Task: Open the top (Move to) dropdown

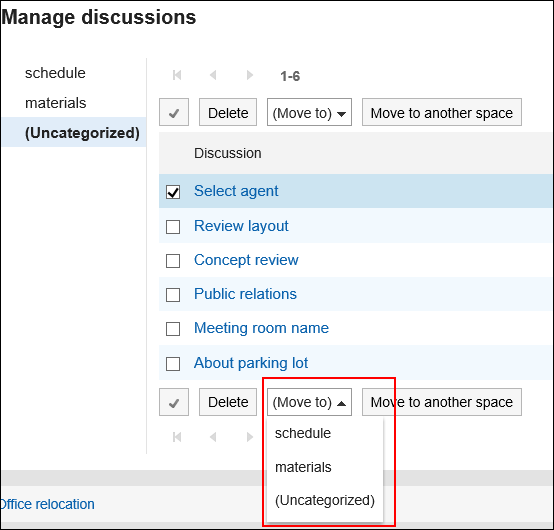Action: click(x=309, y=112)
